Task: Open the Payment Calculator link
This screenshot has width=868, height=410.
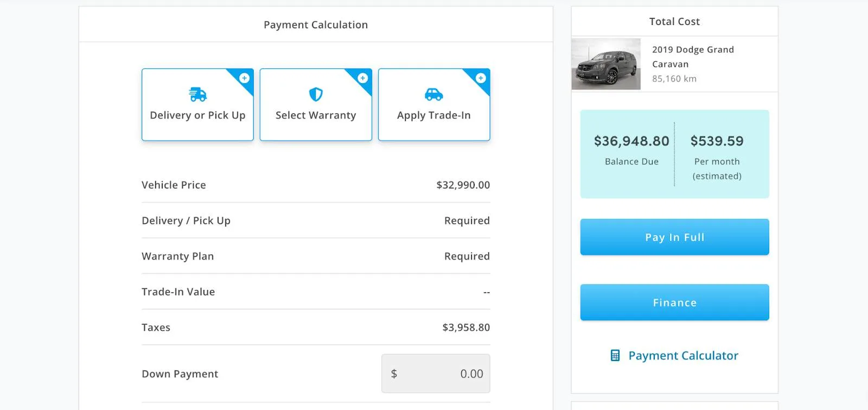Action: tap(683, 356)
